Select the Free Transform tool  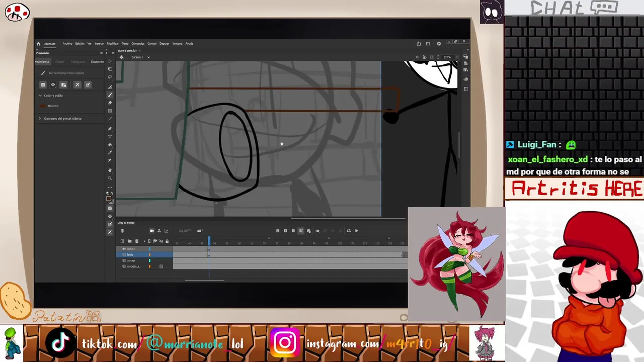point(110,69)
